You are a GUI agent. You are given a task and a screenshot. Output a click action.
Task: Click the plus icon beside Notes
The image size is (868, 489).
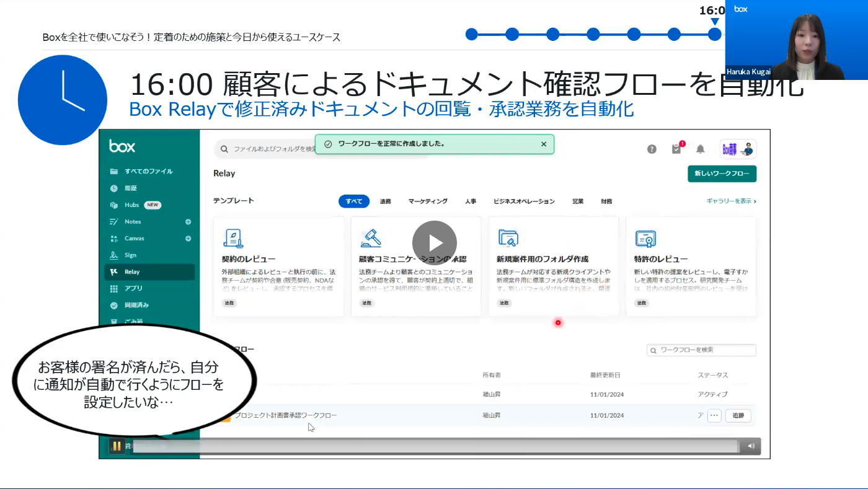pyautogui.click(x=188, y=222)
